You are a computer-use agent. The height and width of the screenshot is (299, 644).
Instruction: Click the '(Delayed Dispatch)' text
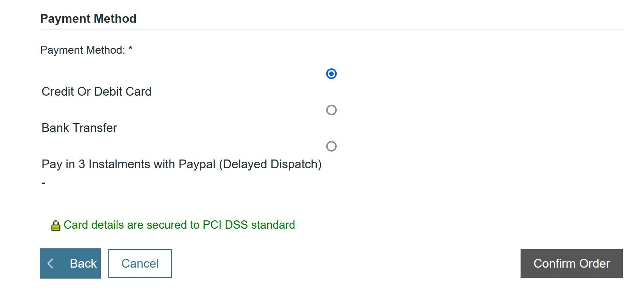point(270,164)
